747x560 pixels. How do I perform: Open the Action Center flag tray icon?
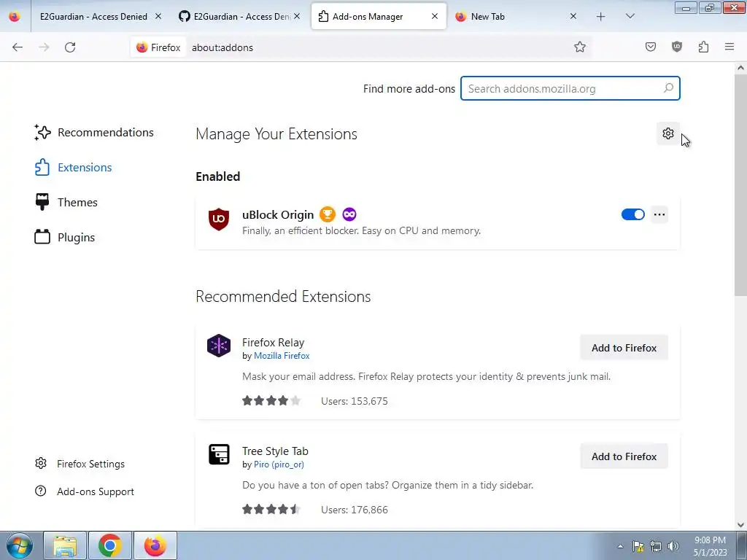point(638,546)
